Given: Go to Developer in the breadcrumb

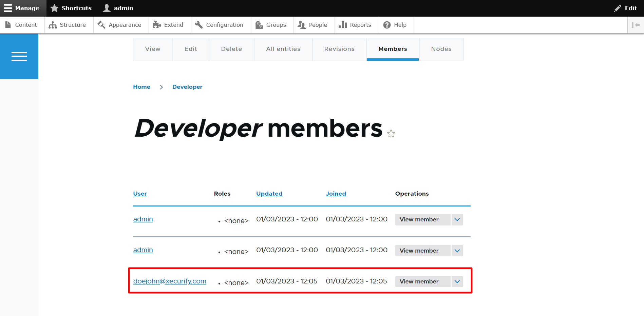Looking at the screenshot, I should (187, 87).
